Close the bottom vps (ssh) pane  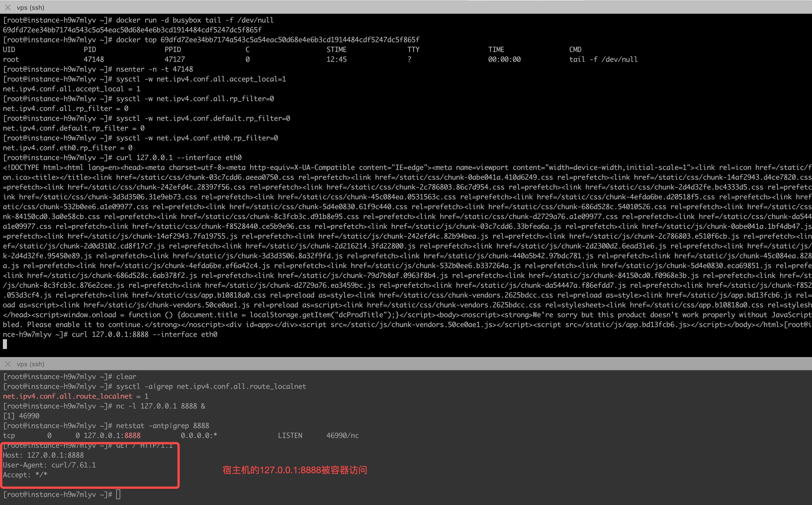[x=8, y=364]
